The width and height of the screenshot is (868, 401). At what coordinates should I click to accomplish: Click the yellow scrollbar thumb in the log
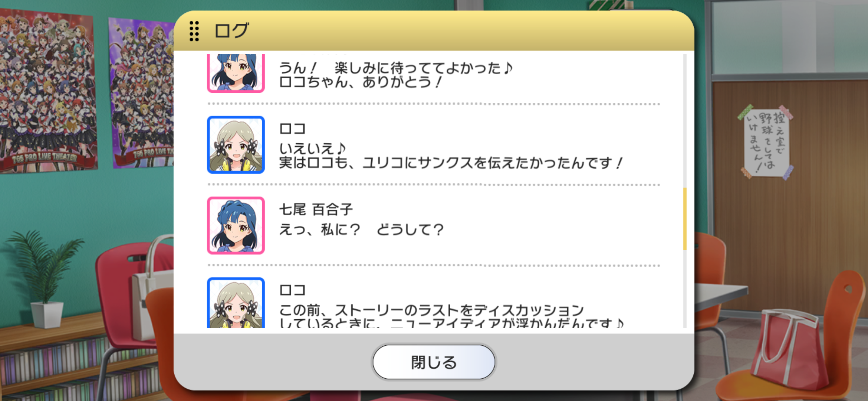685,219
